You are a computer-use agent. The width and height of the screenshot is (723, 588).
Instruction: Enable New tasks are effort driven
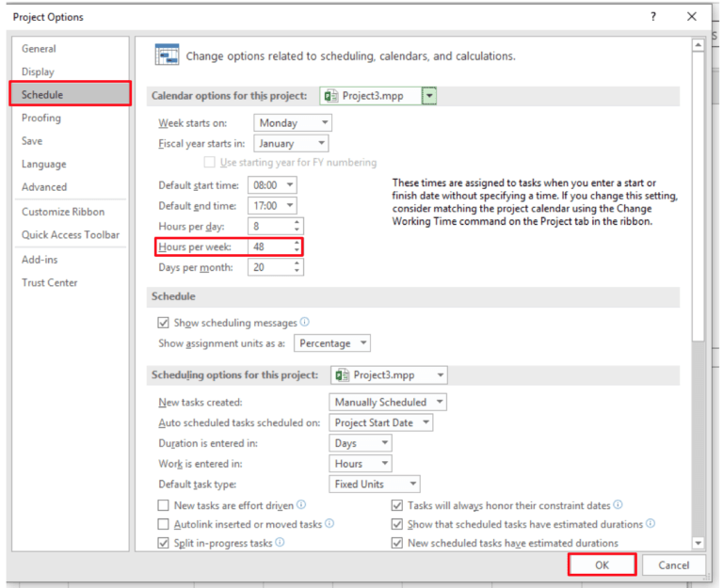(x=163, y=505)
